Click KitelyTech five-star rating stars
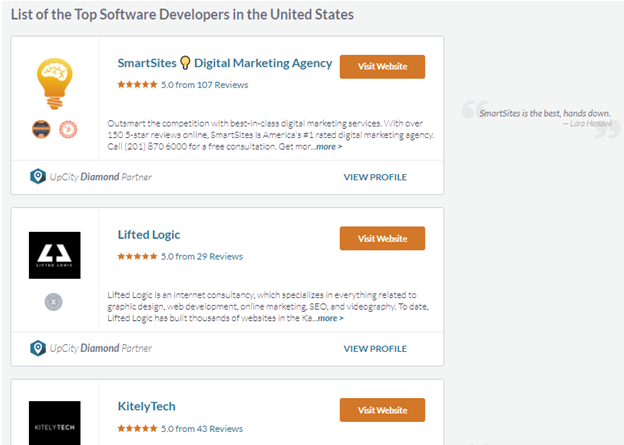The width and height of the screenshot is (624, 445). tap(137, 428)
